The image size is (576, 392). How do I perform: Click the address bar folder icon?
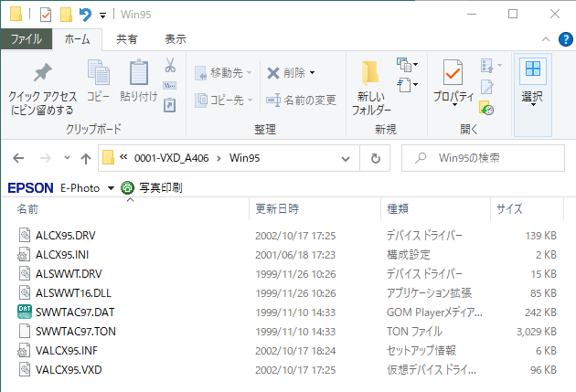click(x=108, y=158)
